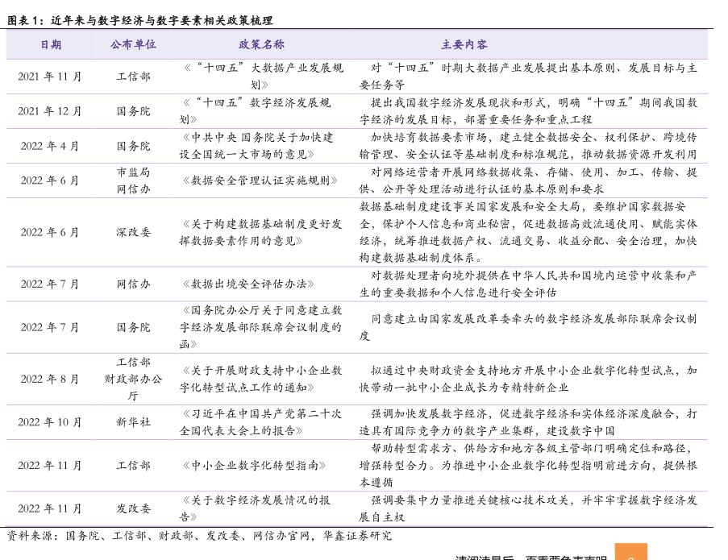Click the 2021年12月 date cell
The width and height of the screenshot is (728, 560).
[50, 111]
